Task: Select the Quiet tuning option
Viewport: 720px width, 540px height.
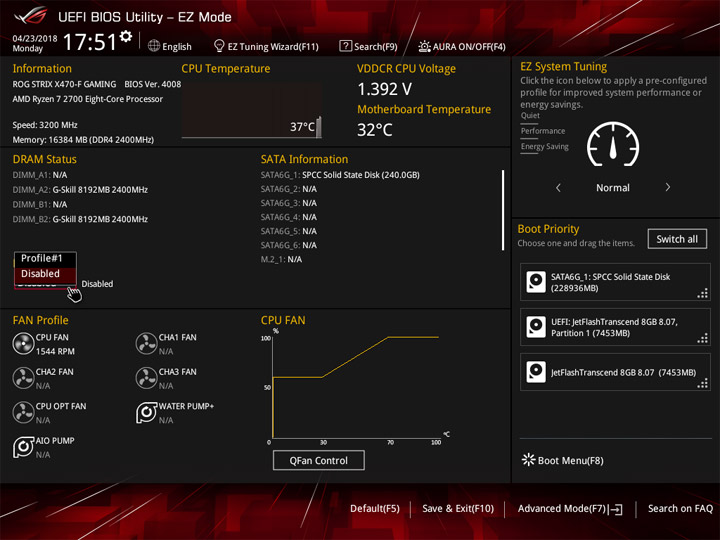Action: 530,116
